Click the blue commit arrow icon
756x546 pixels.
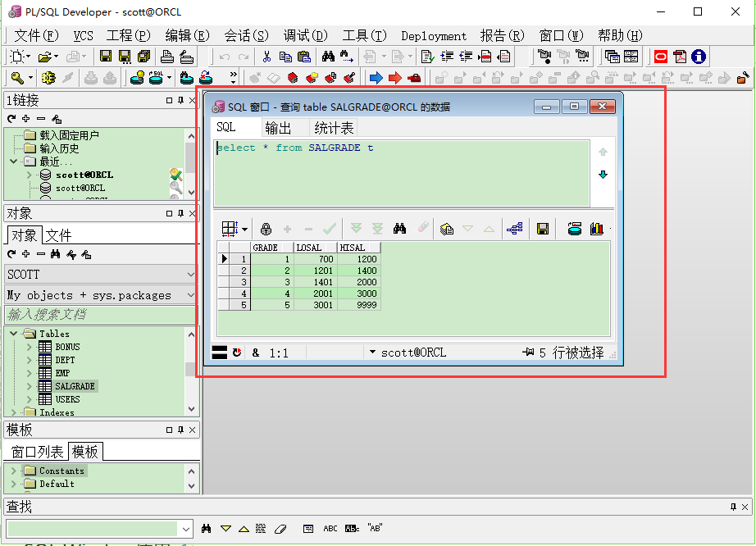(x=376, y=78)
